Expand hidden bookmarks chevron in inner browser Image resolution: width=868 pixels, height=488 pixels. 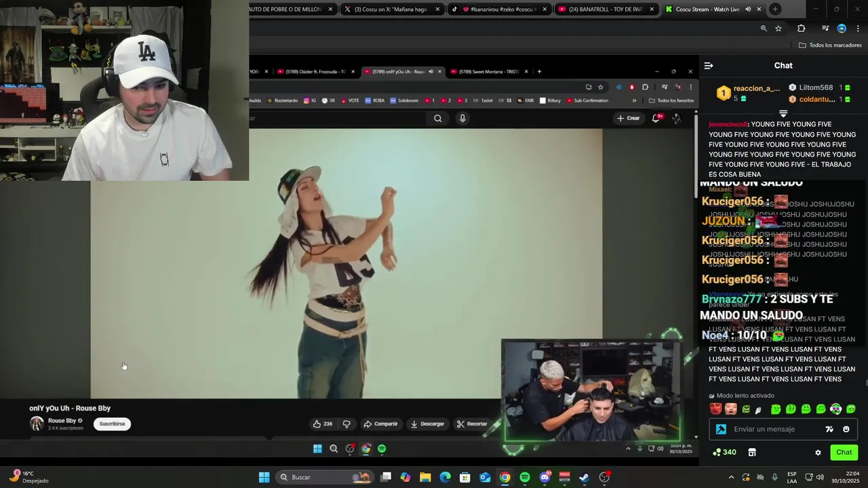(634, 100)
